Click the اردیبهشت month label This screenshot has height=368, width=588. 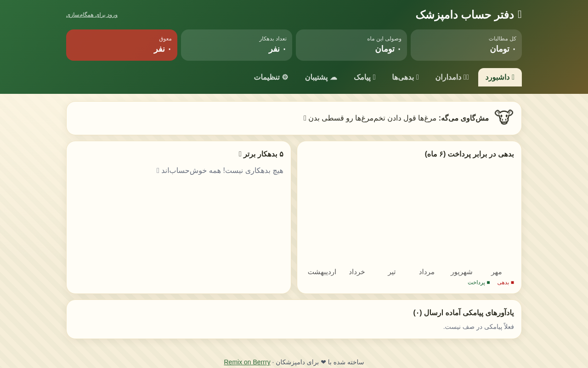coord(322,272)
